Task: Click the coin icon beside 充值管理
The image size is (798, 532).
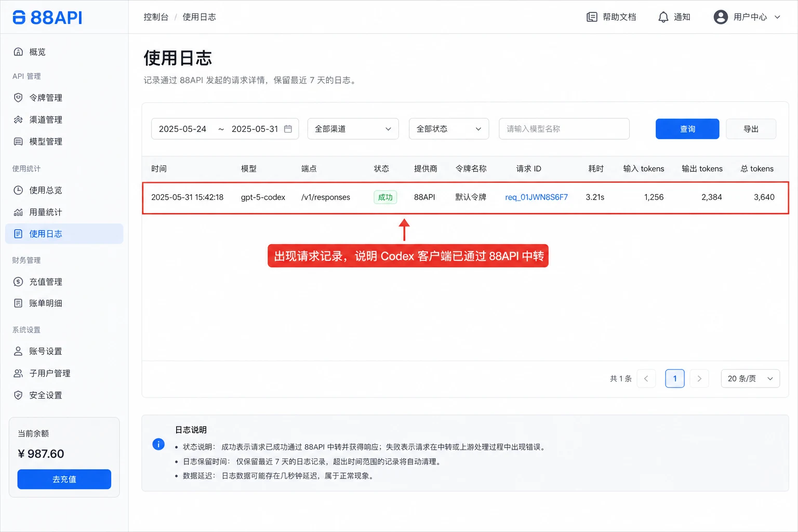Action: (x=18, y=282)
